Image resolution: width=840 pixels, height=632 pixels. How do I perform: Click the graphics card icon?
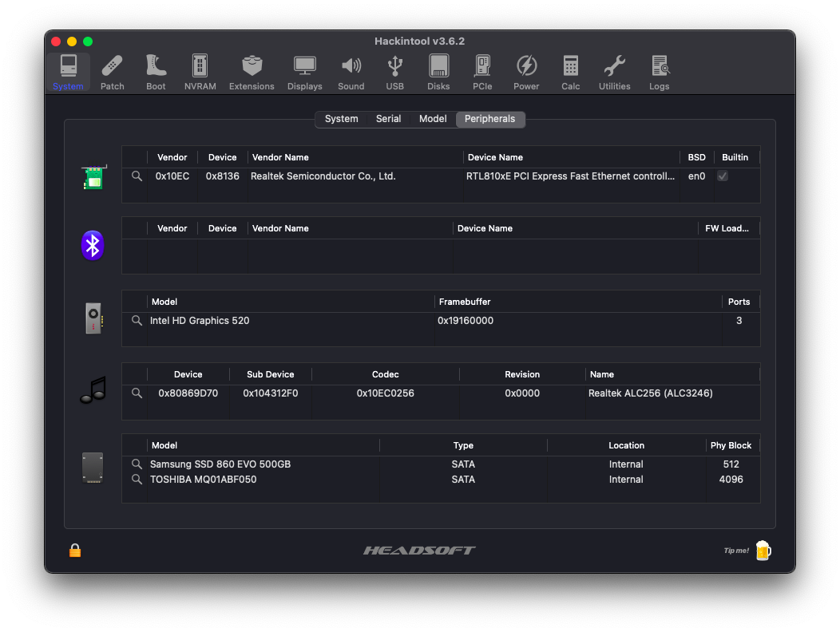pos(93,318)
